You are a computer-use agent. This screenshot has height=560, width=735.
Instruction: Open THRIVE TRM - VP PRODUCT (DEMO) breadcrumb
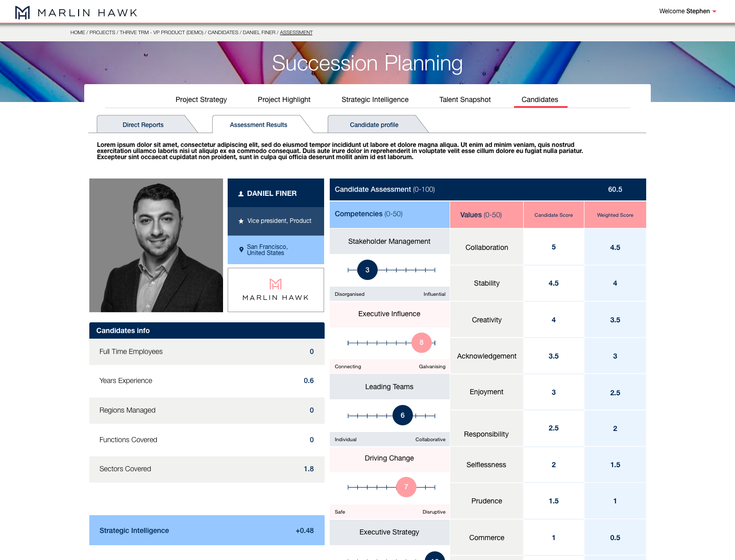(x=161, y=33)
